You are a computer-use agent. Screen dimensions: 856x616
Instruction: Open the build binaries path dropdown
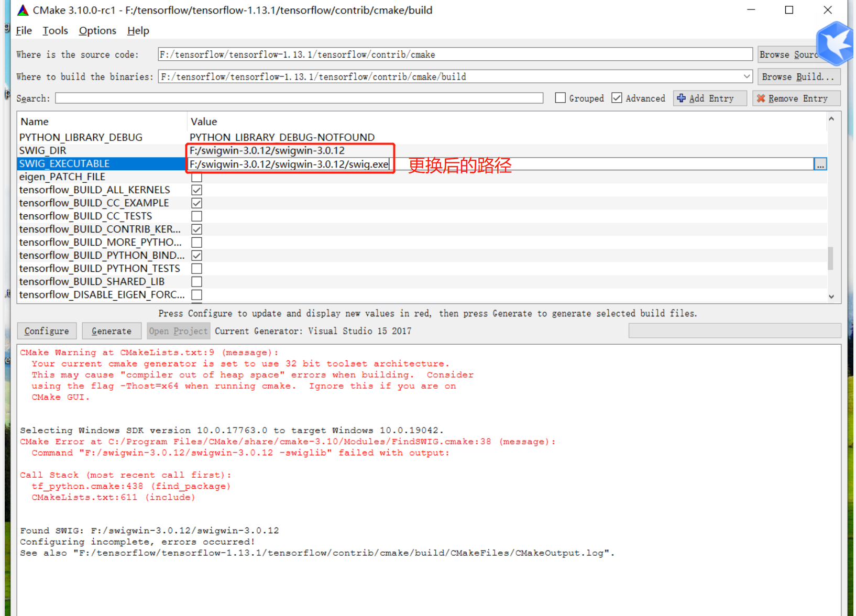coord(747,76)
